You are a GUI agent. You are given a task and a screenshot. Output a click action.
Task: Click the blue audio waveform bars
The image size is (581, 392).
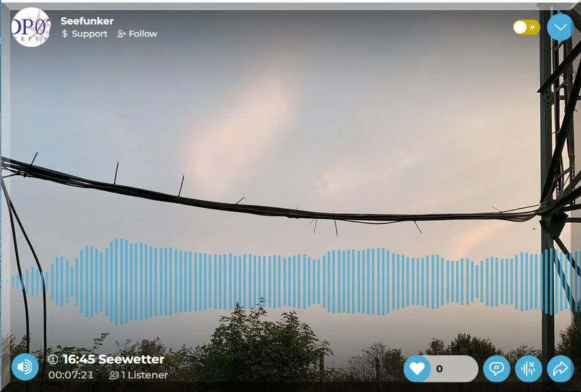pos(294,281)
